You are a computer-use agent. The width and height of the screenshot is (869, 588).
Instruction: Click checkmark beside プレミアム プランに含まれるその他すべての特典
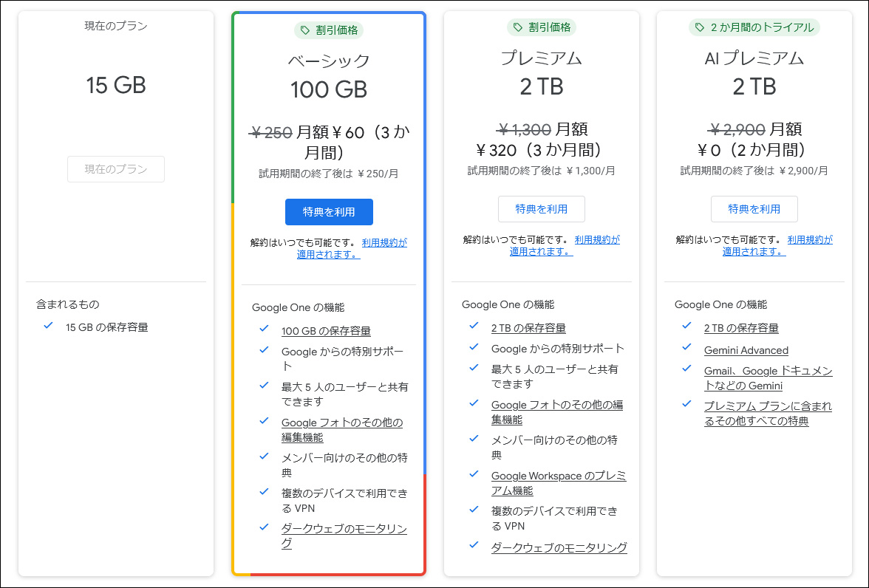coord(686,404)
